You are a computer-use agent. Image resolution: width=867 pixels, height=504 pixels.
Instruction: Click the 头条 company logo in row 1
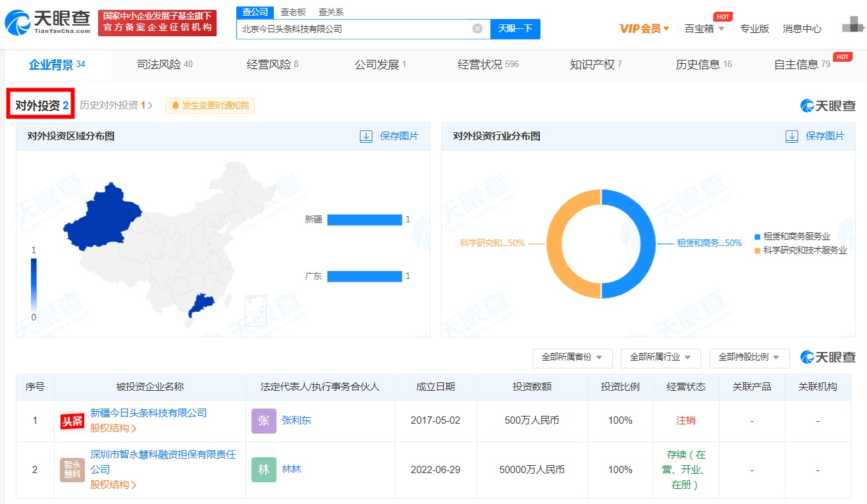[x=72, y=420]
